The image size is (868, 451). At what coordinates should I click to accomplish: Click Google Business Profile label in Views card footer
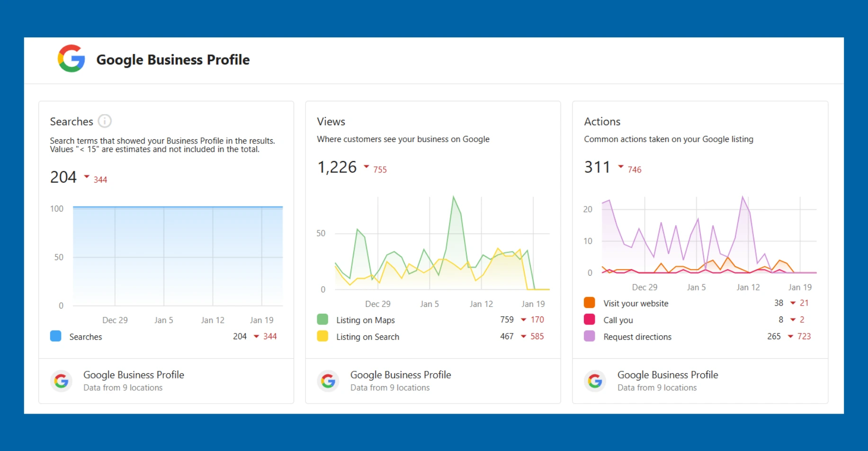401,375
